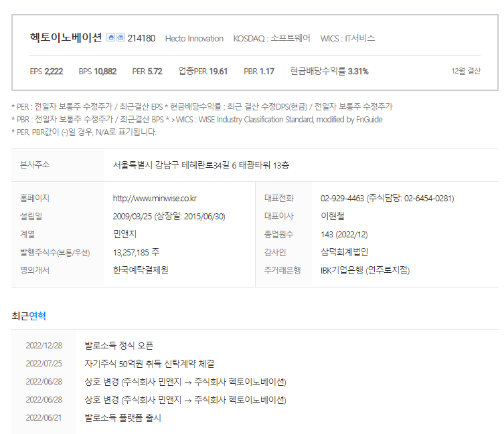Screen dimensions: 504x434
Task: Select the KOSDAQ : 소프트웨어 classification
Action: click(x=272, y=39)
